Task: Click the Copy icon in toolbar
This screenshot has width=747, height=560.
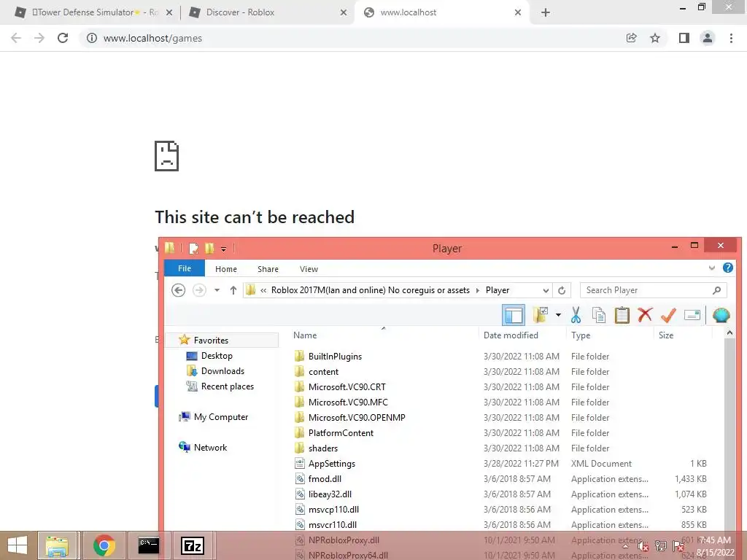Action: point(599,315)
